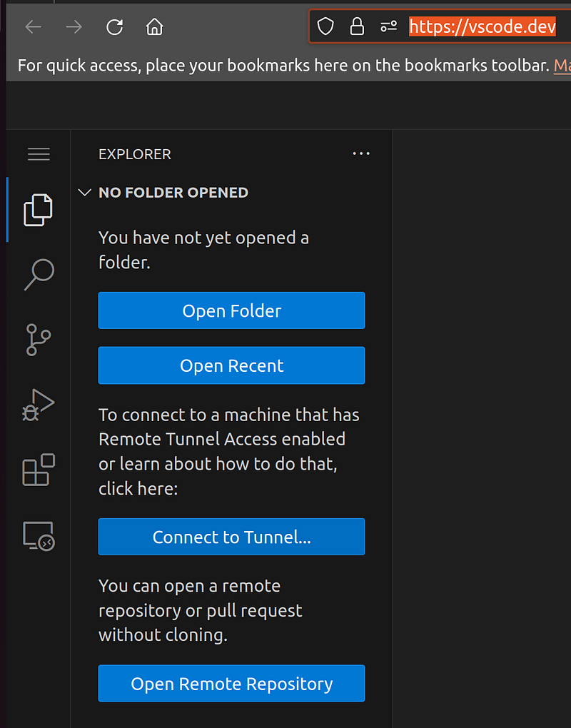The height and width of the screenshot is (728, 571).
Task: Open the Explorer more actions menu
Action: (360, 153)
